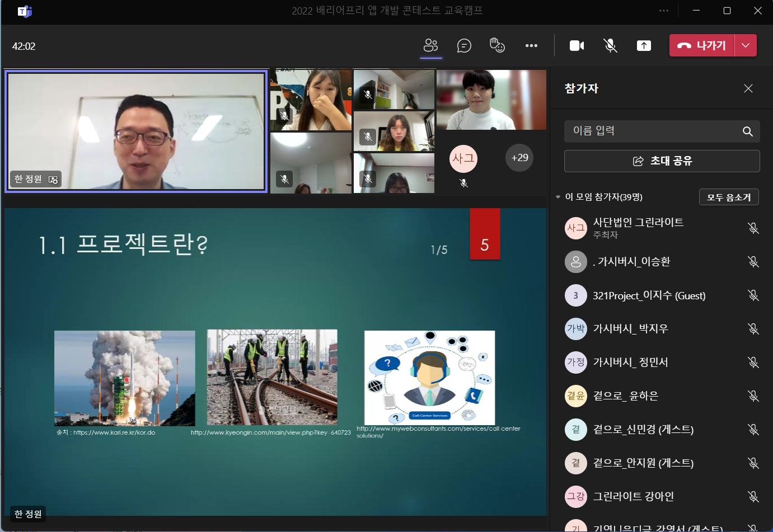Leave meeting with red 나가기 button
This screenshot has height=532, width=773.
click(x=702, y=45)
